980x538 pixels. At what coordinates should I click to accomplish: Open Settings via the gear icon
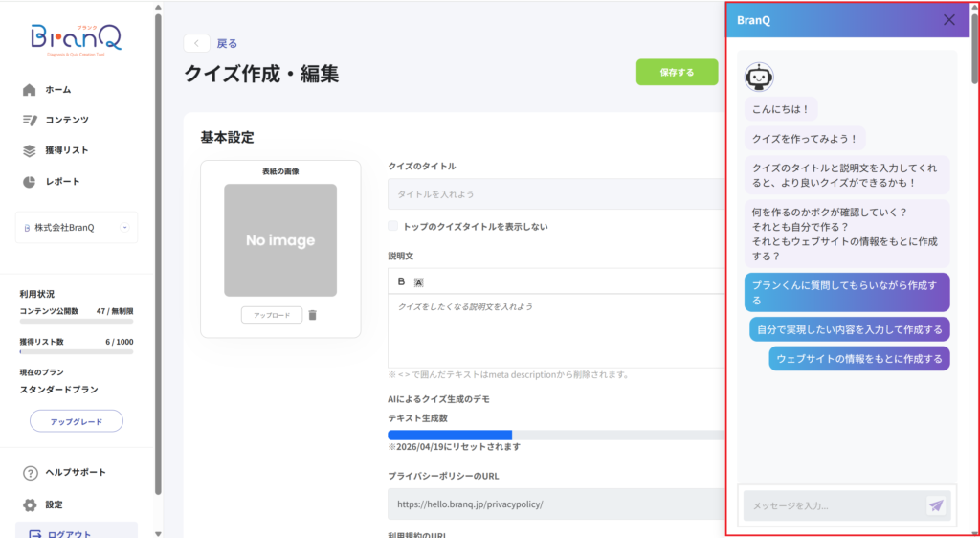click(30, 504)
